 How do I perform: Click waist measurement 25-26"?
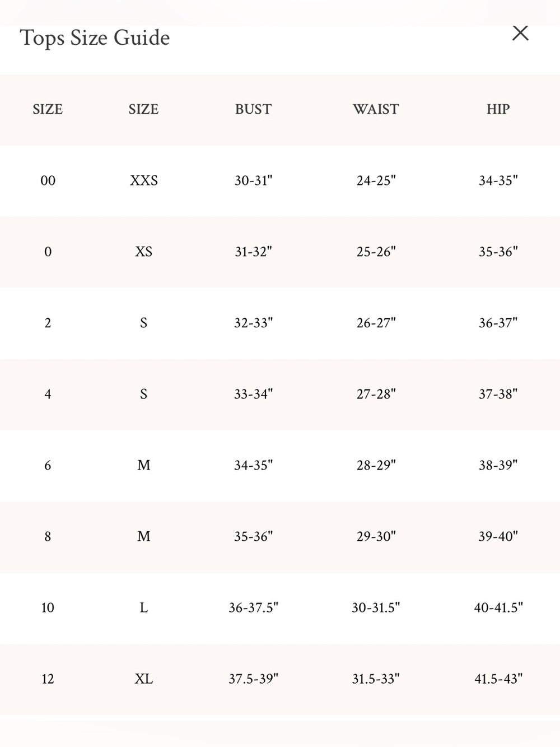pyautogui.click(x=376, y=252)
